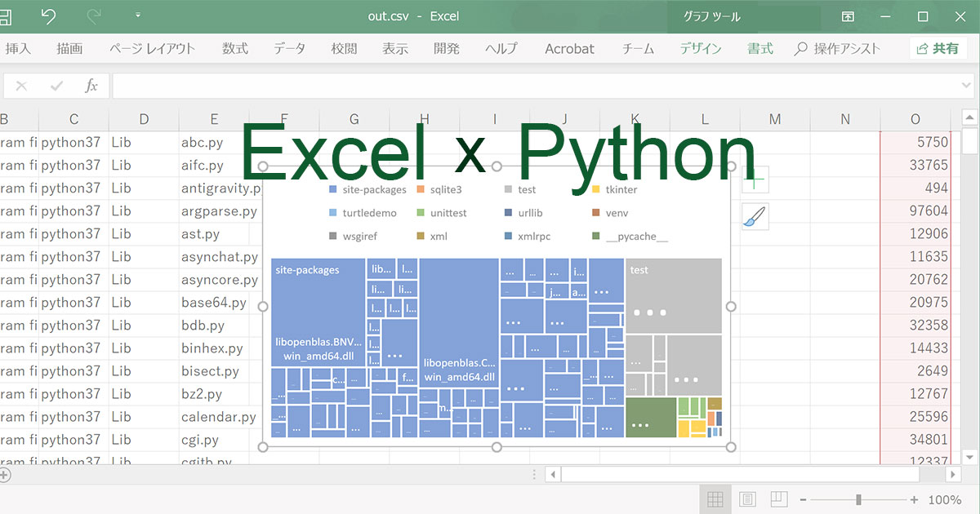
Task: Click the __pycache__ legend entry
Action: point(630,237)
